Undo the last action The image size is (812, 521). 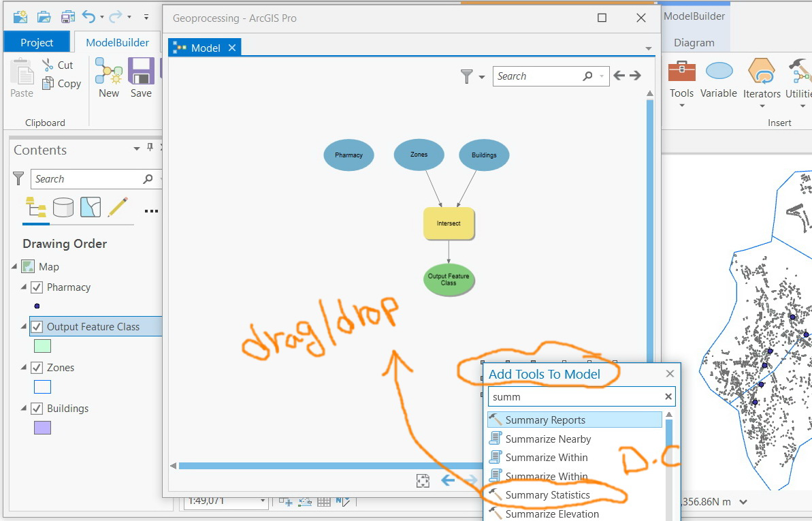tap(88, 17)
